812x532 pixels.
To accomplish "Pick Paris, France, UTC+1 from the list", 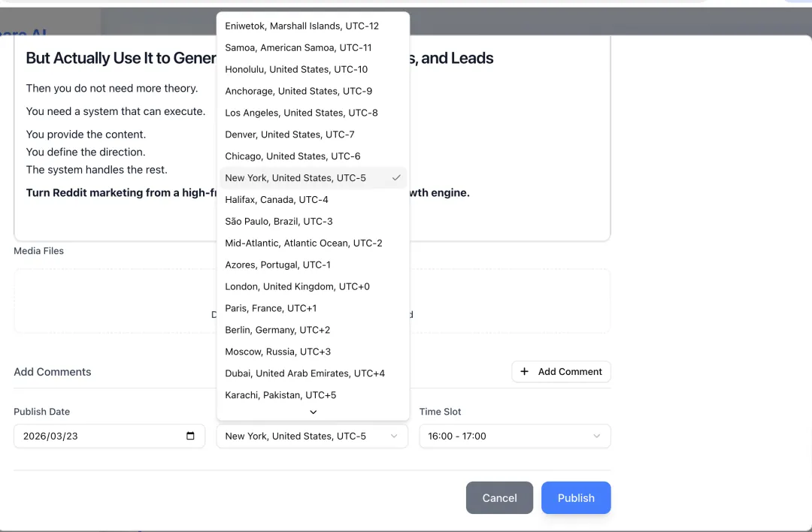I will [313, 308].
